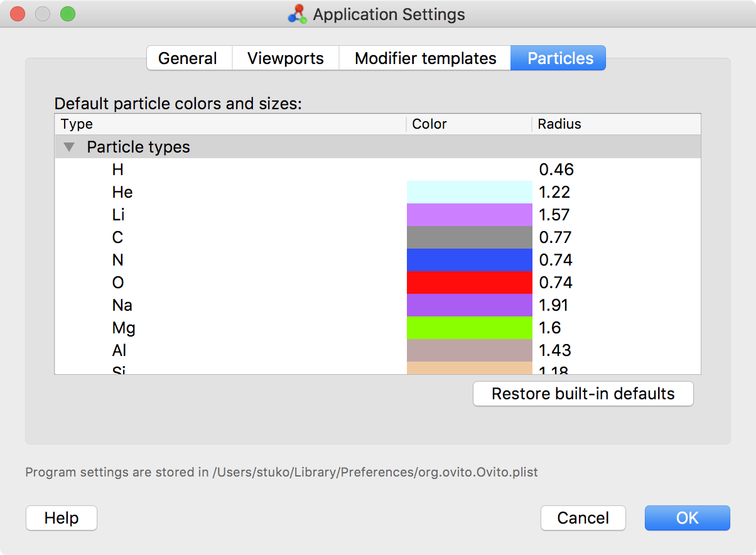Select the Modifier templates tab
Image resolution: width=756 pixels, height=555 pixels.
[x=425, y=58]
